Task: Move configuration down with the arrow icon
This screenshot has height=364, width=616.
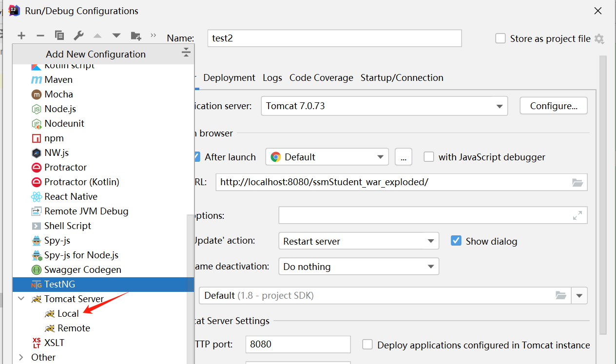Action: tap(116, 36)
